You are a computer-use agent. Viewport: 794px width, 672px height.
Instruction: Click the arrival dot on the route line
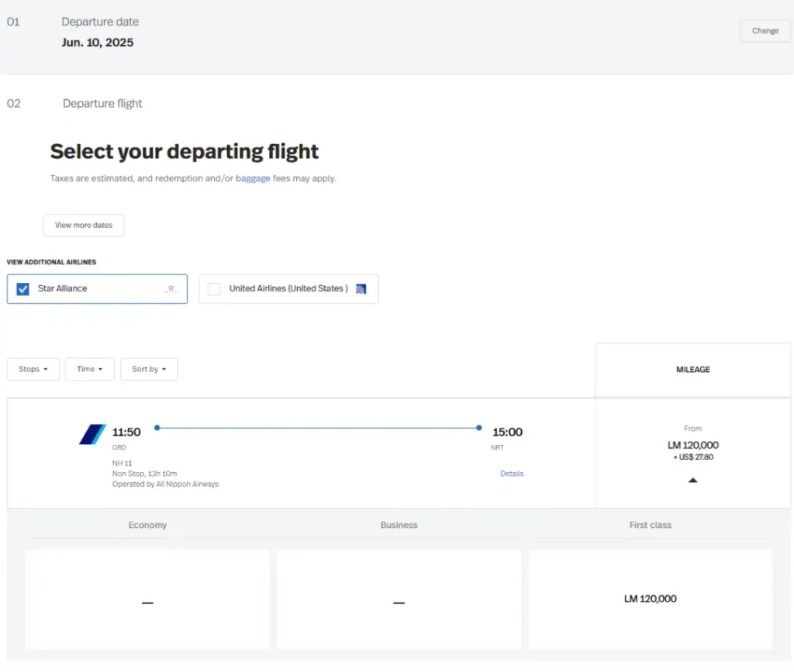click(x=479, y=427)
